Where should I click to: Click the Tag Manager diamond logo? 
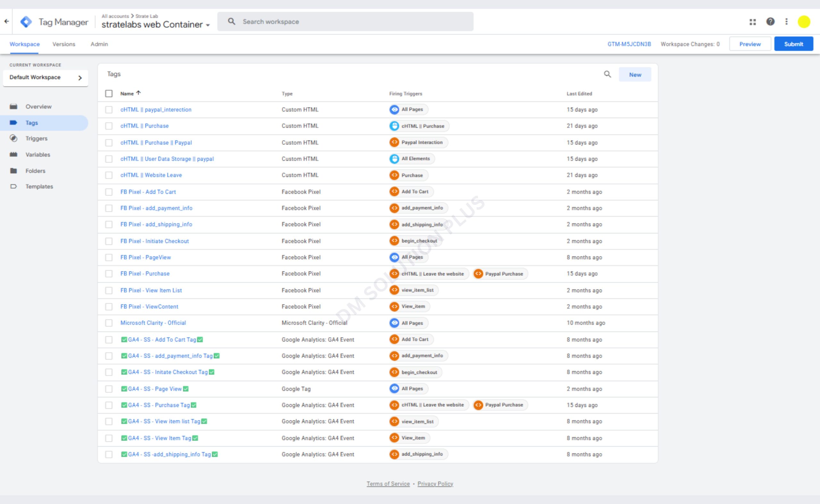tap(26, 22)
